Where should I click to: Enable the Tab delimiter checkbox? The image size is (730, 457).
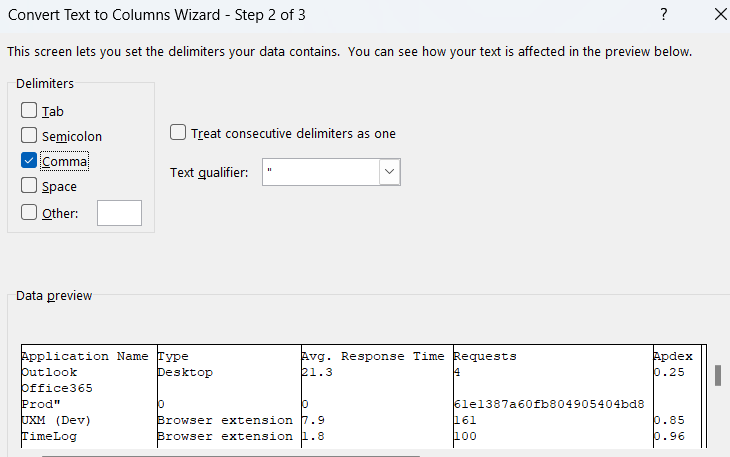tap(29, 111)
